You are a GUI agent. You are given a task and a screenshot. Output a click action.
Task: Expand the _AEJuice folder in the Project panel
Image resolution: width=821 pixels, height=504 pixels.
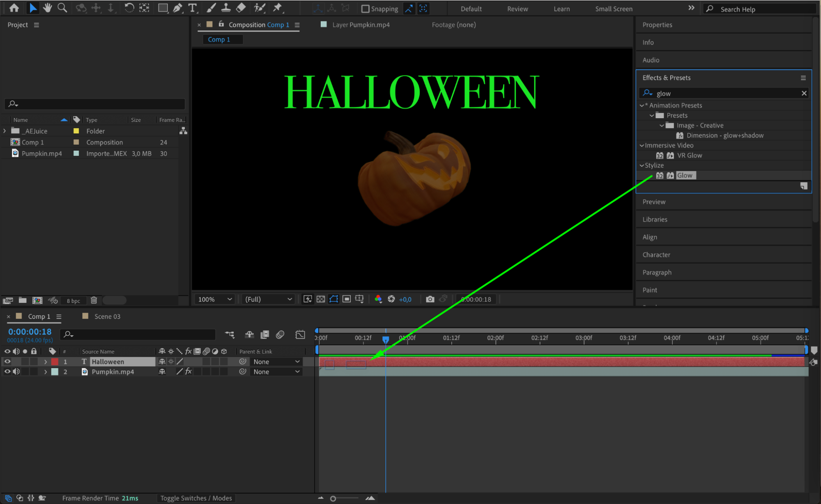[x=5, y=131]
